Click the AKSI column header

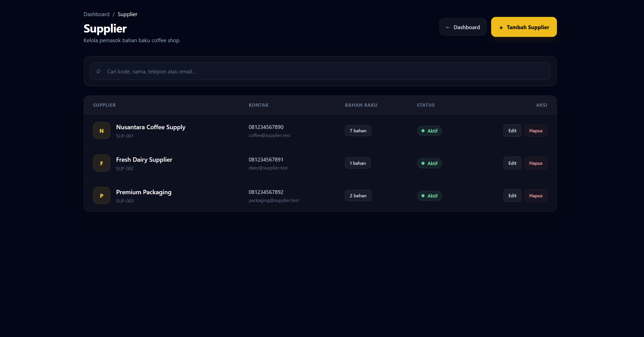coord(542,105)
